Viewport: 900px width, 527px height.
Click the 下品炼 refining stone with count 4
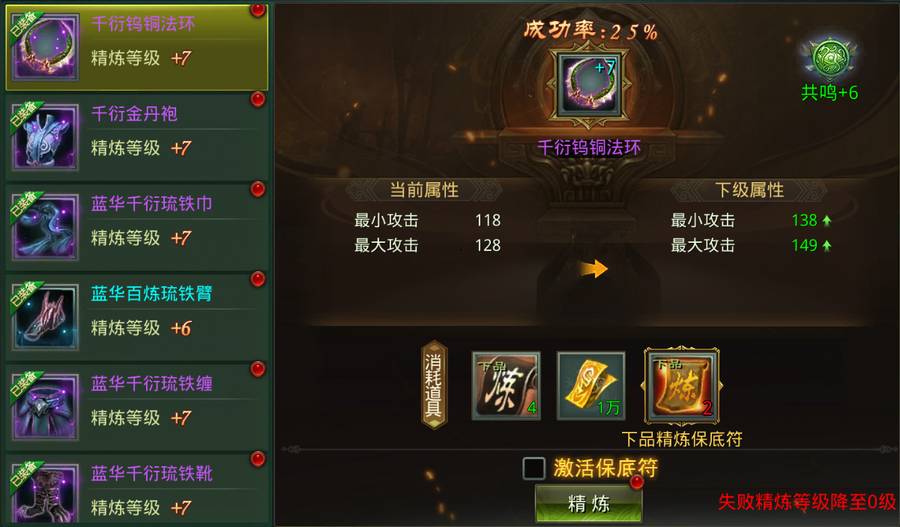pyautogui.click(x=506, y=386)
